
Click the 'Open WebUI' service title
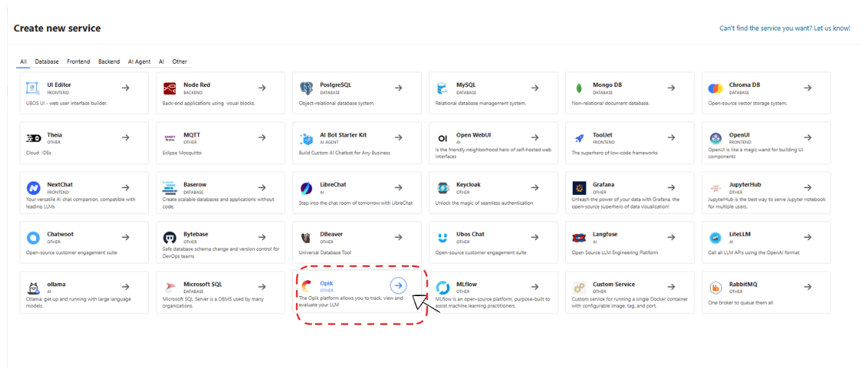[x=475, y=135]
